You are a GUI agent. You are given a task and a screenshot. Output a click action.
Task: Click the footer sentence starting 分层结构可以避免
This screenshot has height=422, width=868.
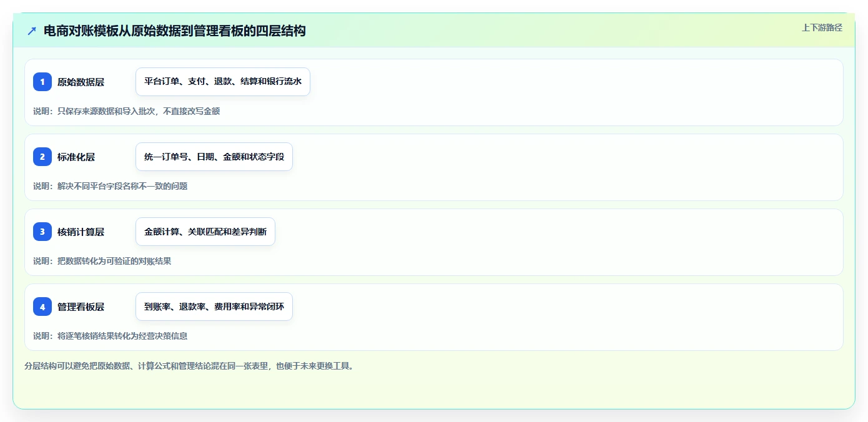189,366
